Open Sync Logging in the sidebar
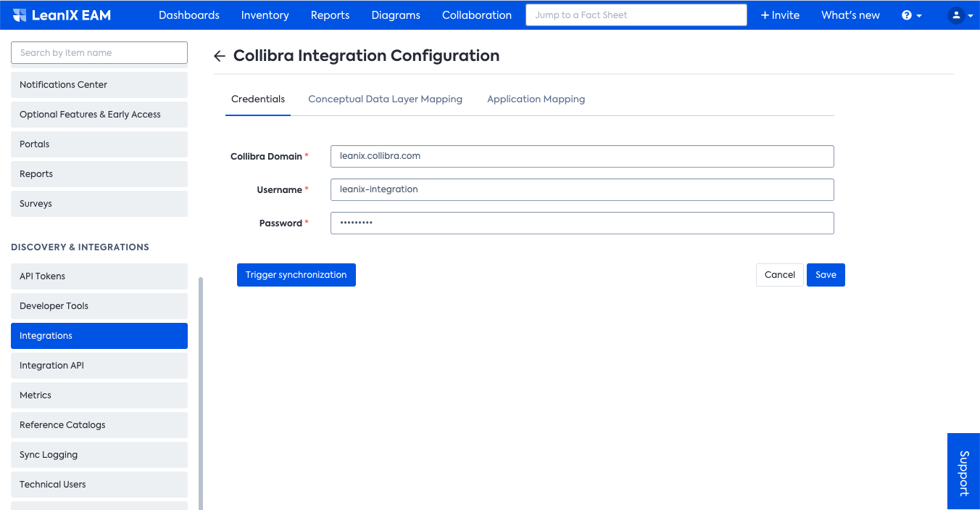 pos(99,455)
